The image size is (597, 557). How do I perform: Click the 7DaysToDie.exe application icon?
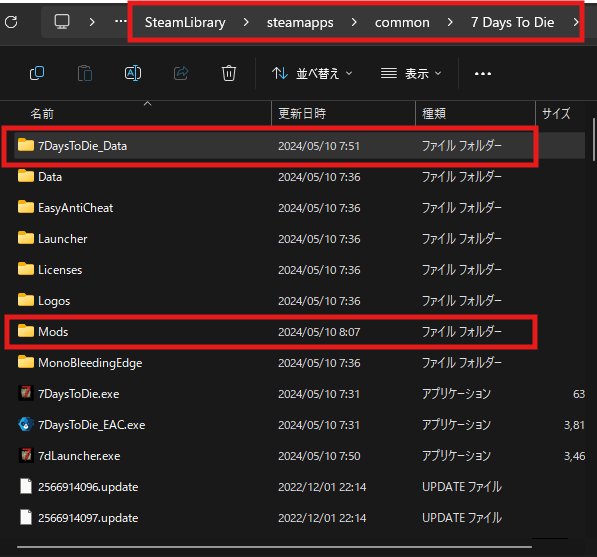26,393
